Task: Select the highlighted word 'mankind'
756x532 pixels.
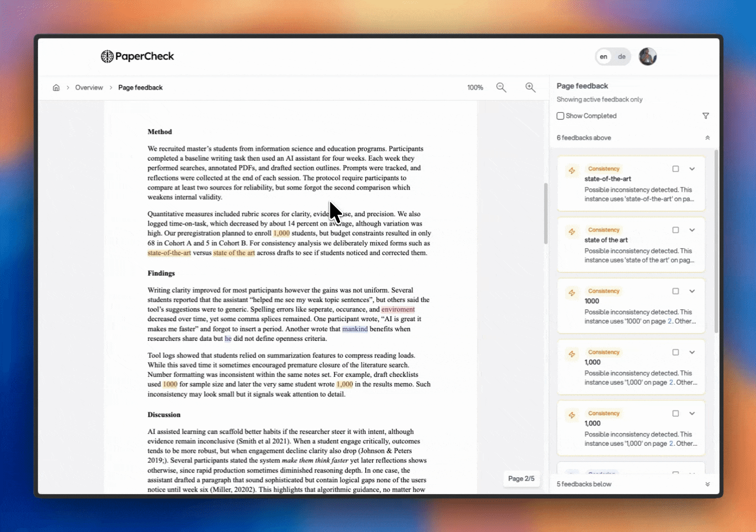Action: [355, 329]
